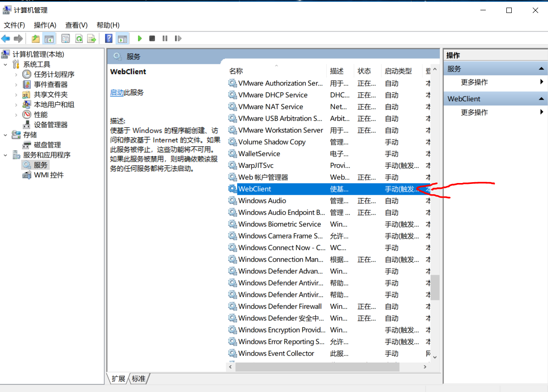Switch to the 扩展 tab

(118, 379)
